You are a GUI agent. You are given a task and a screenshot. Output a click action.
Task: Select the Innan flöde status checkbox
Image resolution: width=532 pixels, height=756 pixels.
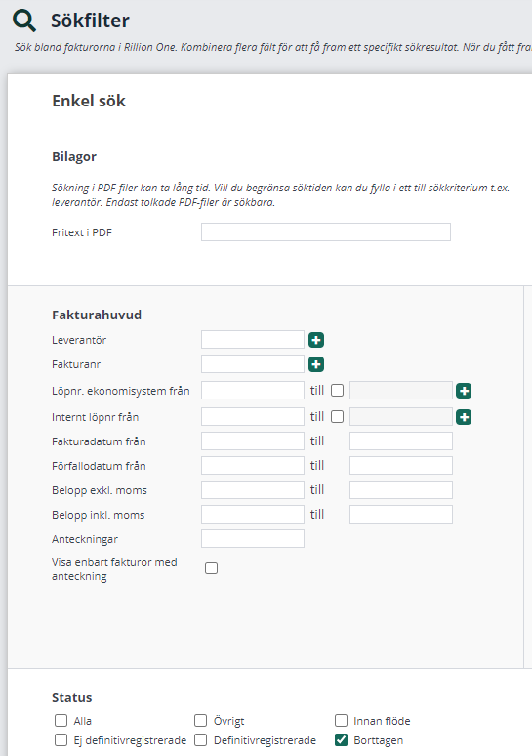coord(342,720)
